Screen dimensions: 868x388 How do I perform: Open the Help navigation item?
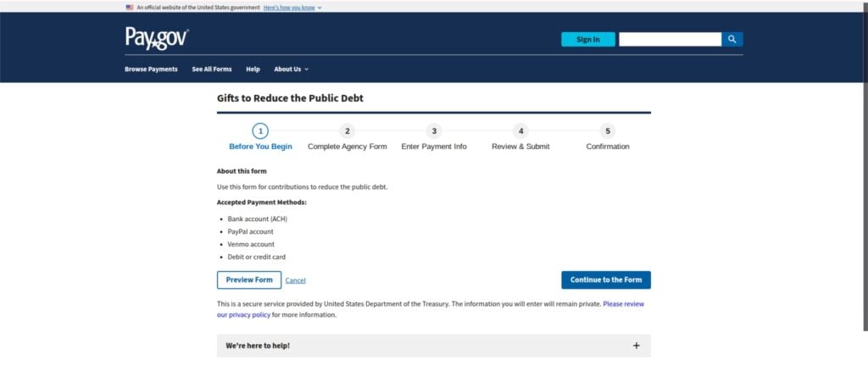pyautogui.click(x=253, y=69)
